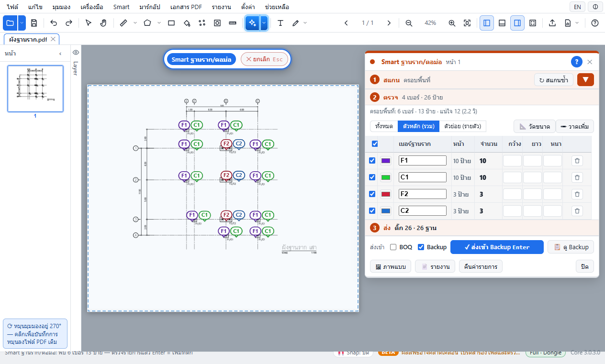Redo the last undone action
Screen dimensions: 605x364
coord(69,23)
